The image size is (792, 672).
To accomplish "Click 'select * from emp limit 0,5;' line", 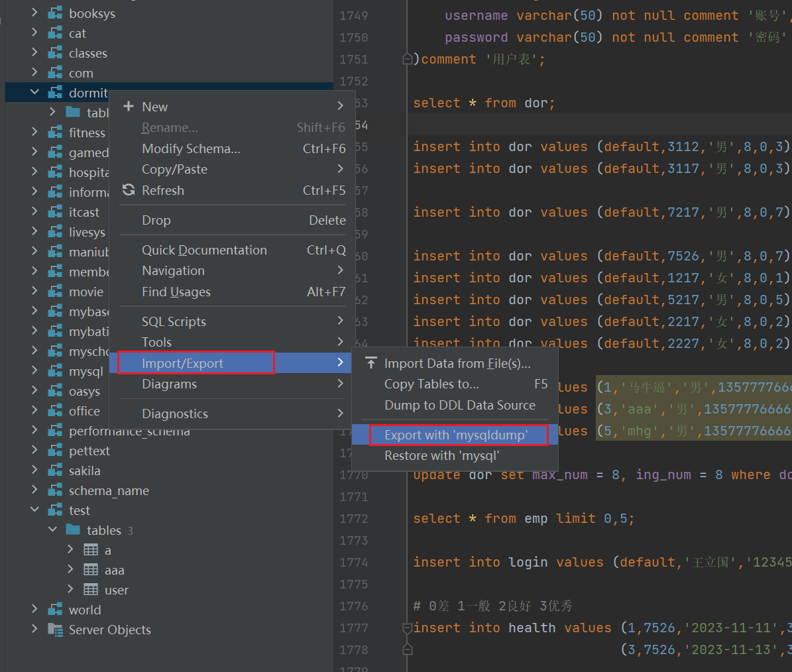I will point(524,518).
